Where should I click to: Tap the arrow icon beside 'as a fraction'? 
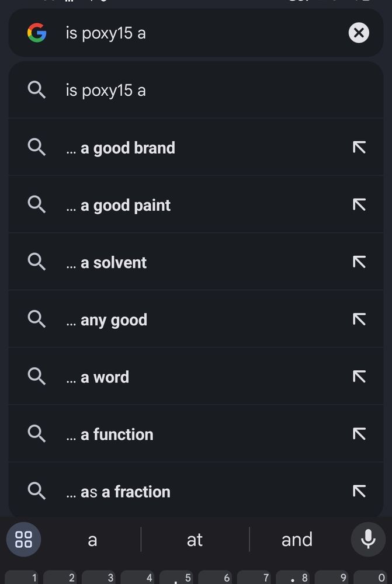359,492
